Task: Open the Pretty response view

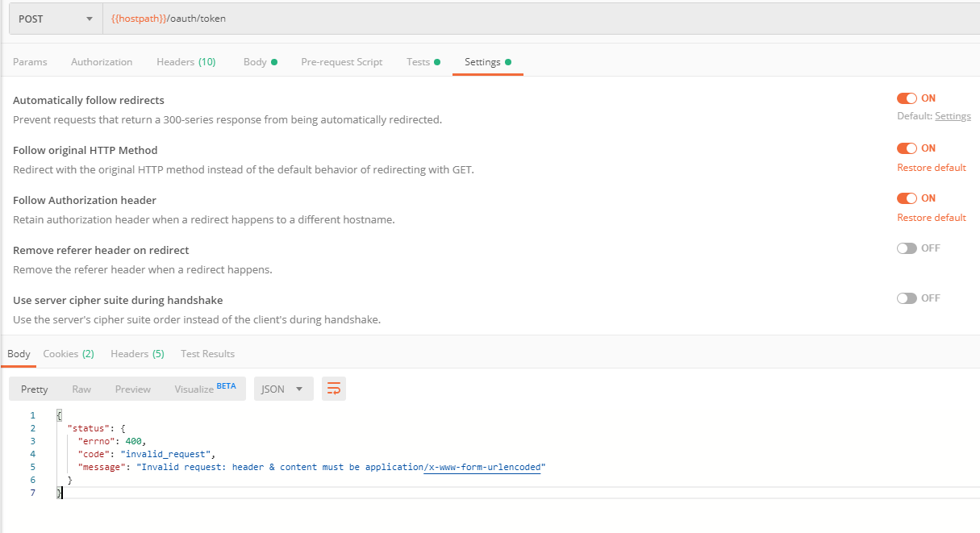Action: [x=33, y=389]
